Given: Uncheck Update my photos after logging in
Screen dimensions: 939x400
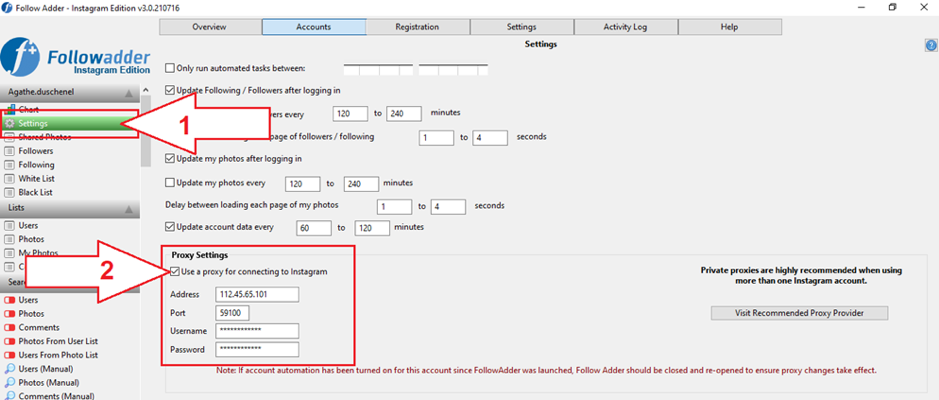Looking at the screenshot, I should tap(169, 159).
